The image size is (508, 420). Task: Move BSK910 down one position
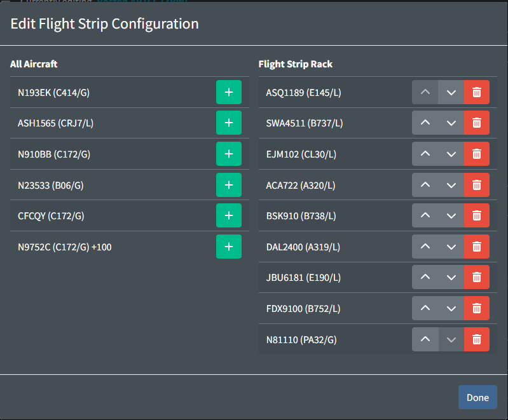click(451, 215)
